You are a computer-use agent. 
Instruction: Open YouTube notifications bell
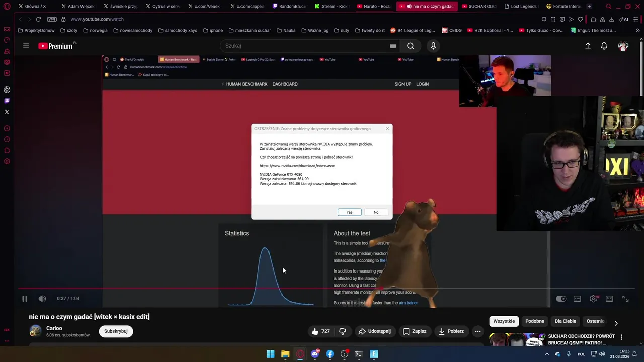click(604, 46)
